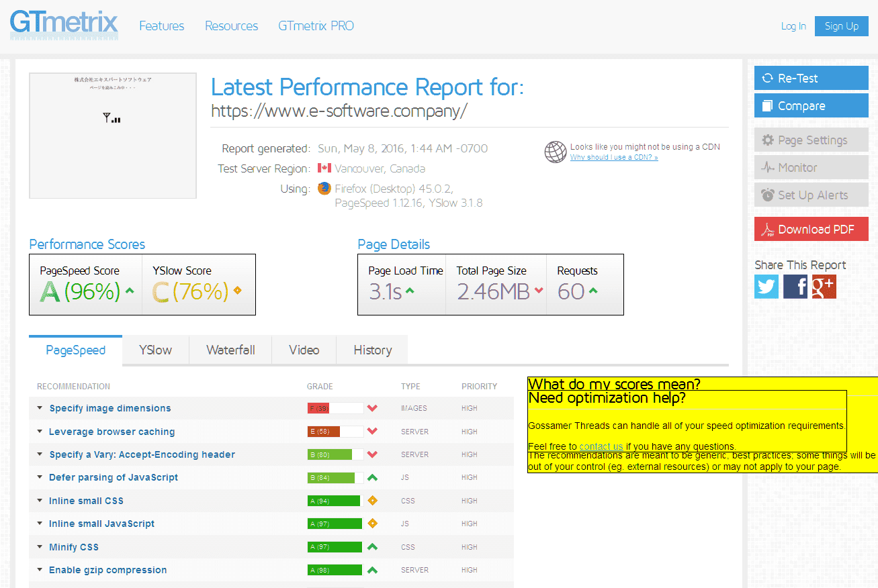878x588 pixels.
Task: Click F (39) grade bar for image dimensions
Action: [x=335, y=408]
